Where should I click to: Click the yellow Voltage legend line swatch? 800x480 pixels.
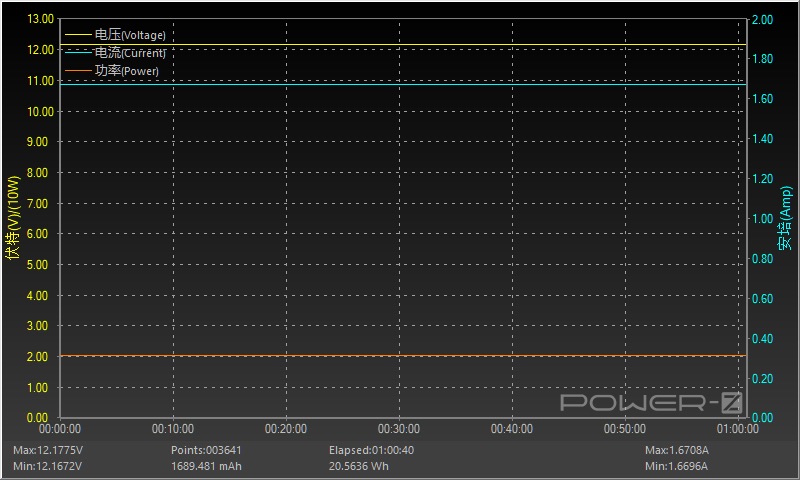click(x=78, y=35)
